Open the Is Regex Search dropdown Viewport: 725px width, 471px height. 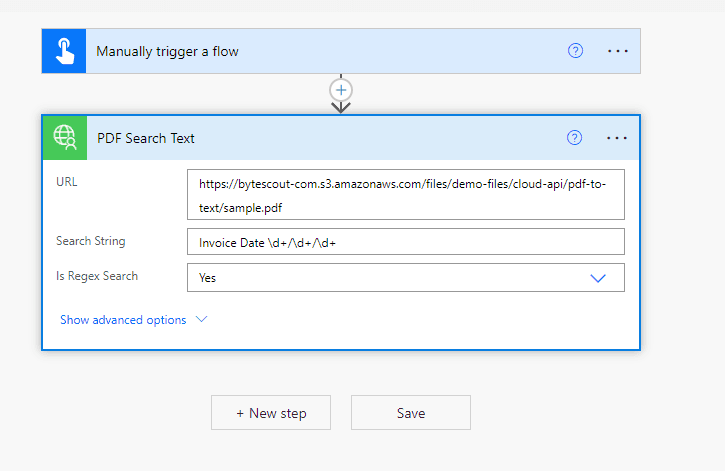[390, 278]
